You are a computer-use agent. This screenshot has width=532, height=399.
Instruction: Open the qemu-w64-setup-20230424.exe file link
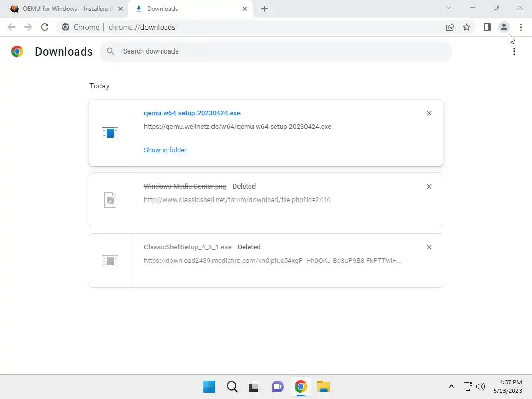[192, 113]
